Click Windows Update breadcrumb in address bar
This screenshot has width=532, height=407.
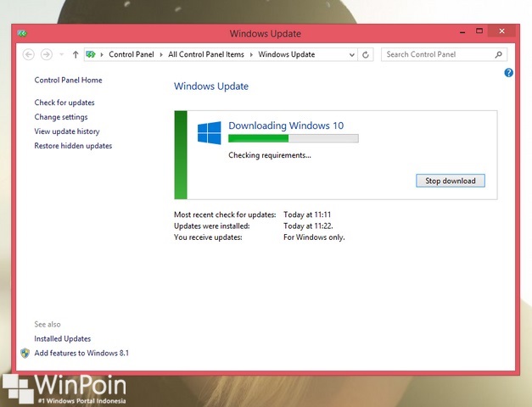tap(286, 54)
